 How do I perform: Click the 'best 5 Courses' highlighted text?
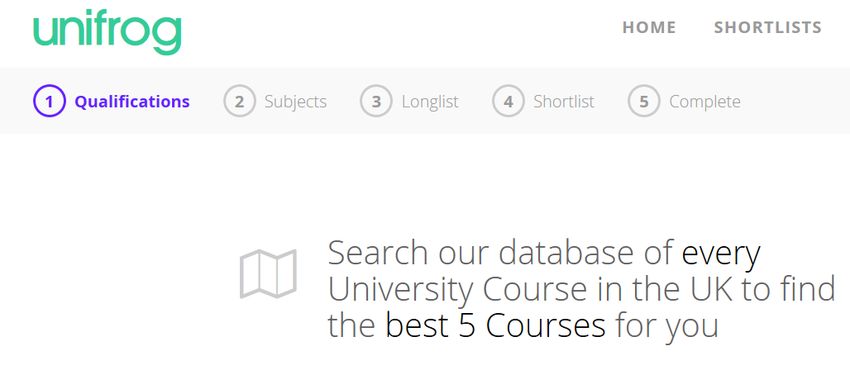[x=495, y=326]
